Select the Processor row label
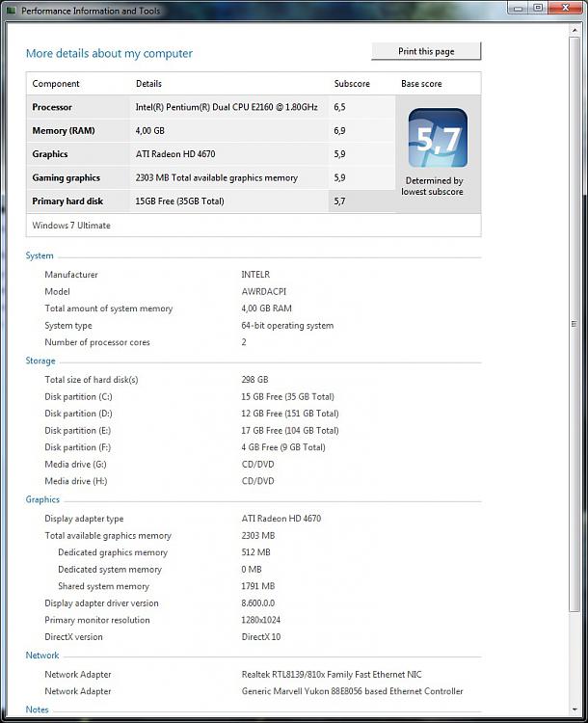588x723 pixels. [x=52, y=107]
